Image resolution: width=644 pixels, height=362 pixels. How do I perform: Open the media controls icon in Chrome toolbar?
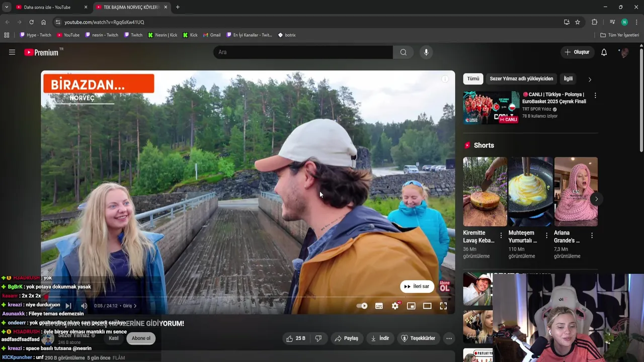(612, 22)
